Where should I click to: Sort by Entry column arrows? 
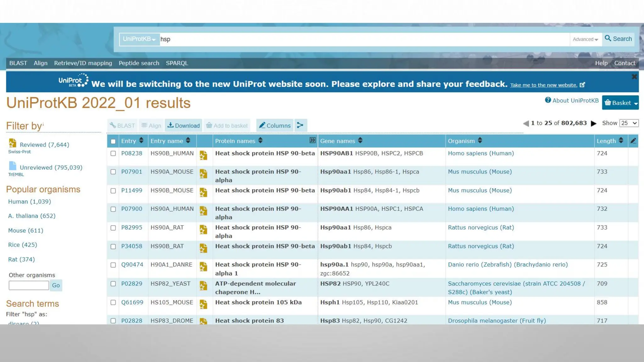[x=141, y=140]
